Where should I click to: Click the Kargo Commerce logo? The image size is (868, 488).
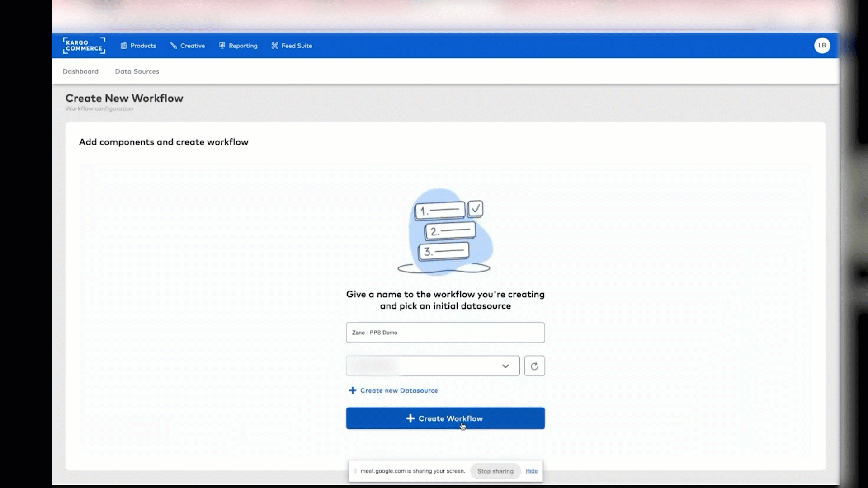tap(84, 45)
